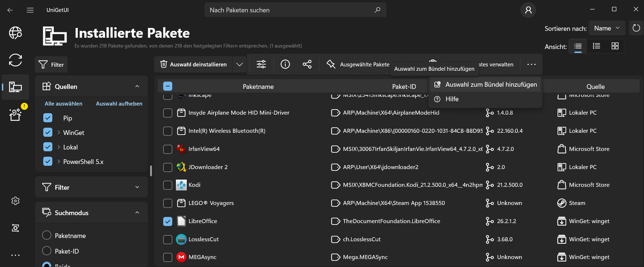Screen dimensions: 644x267
Task: Uncheck the Pip source checkbox
Action: click(48, 118)
